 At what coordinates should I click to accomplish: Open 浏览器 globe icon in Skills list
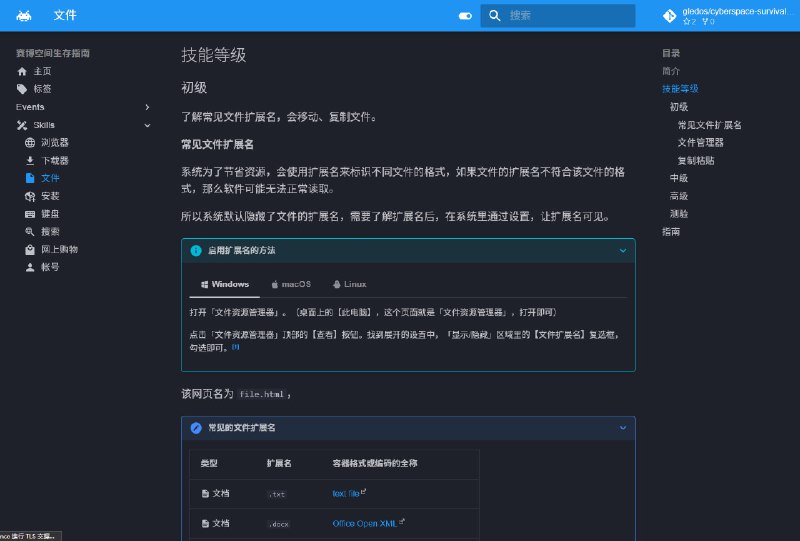30,143
